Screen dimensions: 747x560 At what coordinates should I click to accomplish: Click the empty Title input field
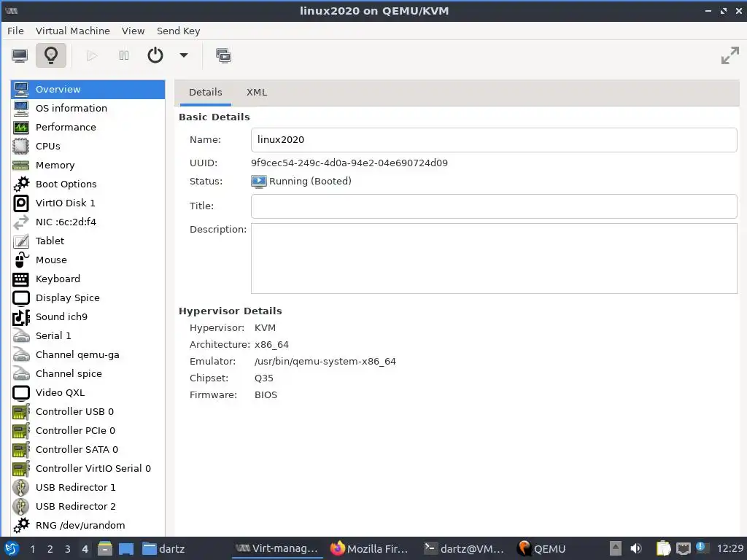pyautogui.click(x=494, y=206)
